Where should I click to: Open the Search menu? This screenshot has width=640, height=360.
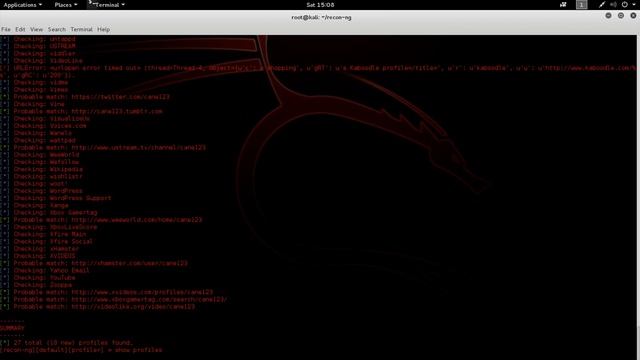[x=56, y=29]
